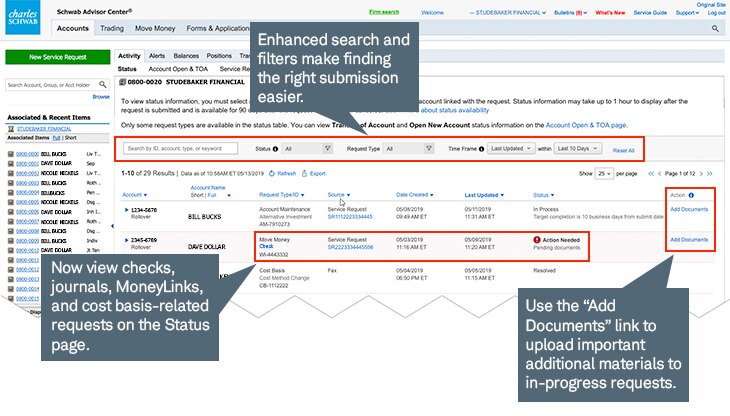Click the account icon beside 0800-0000 BILL BUCKS
Screen dimensions: 730x416
pyautogui.click(x=11, y=154)
